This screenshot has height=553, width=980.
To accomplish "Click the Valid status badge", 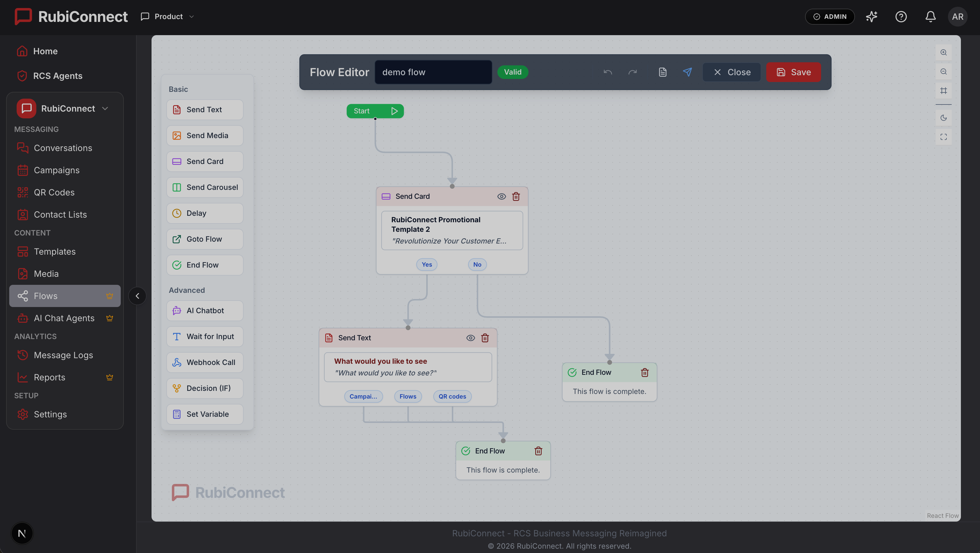I will 512,72.
